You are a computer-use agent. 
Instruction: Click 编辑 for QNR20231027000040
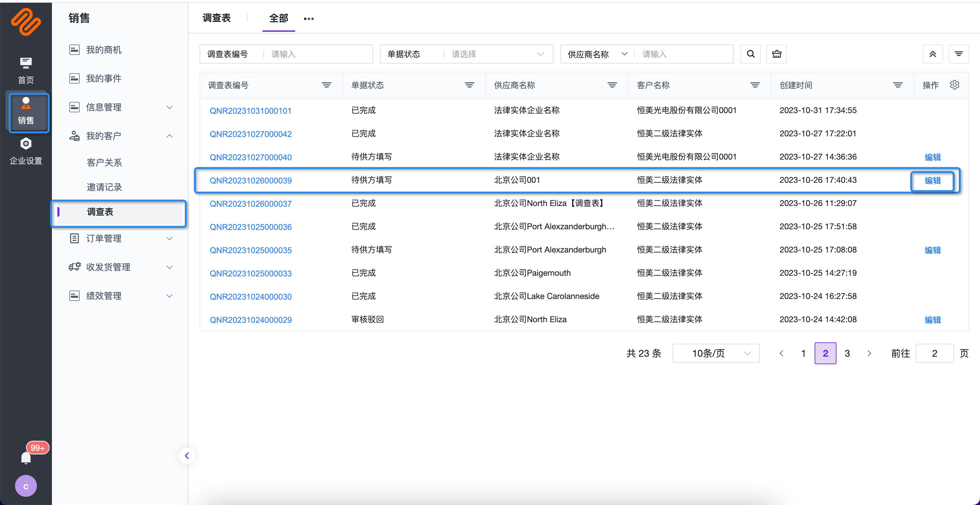[933, 157]
